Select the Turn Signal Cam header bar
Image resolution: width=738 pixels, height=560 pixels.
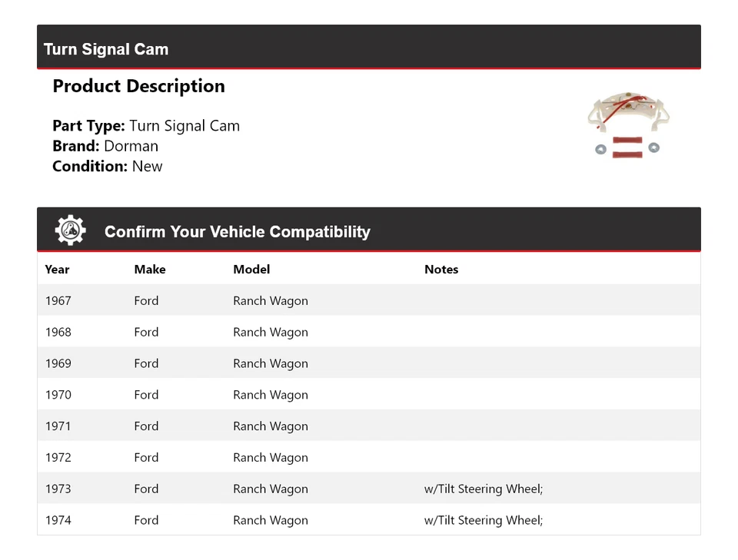[369, 47]
